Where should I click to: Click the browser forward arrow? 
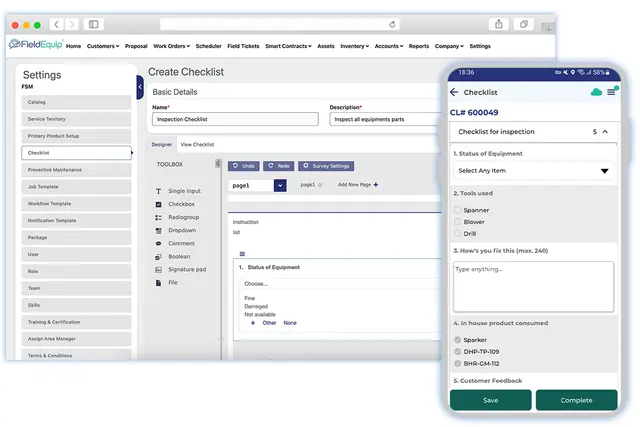point(72,24)
